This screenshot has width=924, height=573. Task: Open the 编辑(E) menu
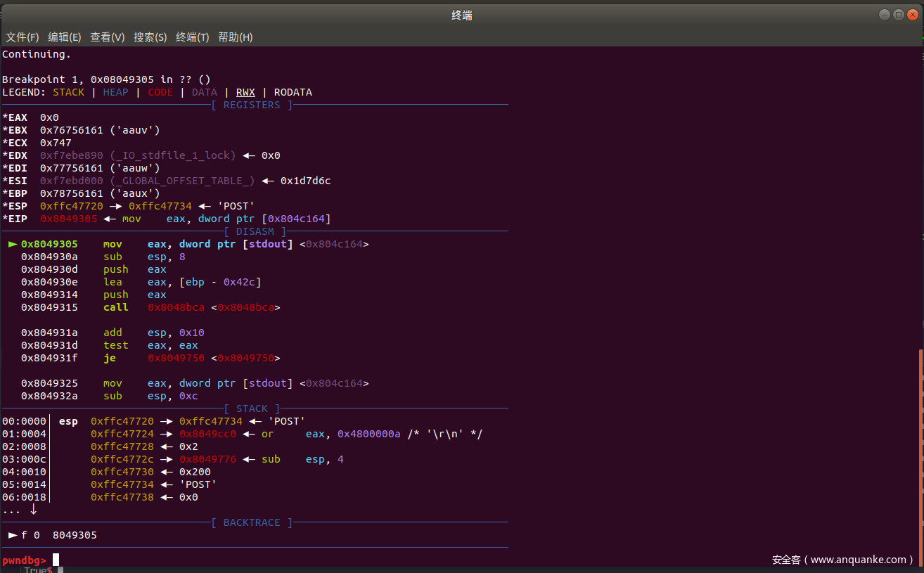tap(65, 37)
